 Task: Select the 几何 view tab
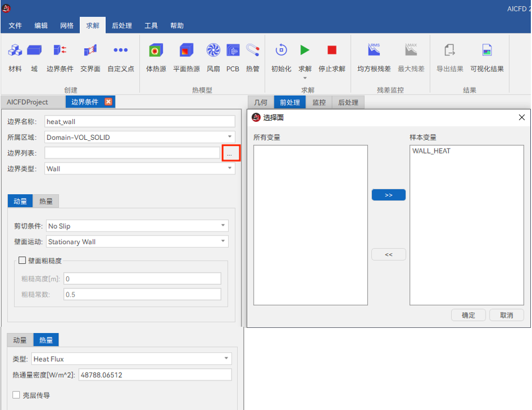tap(260, 103)
